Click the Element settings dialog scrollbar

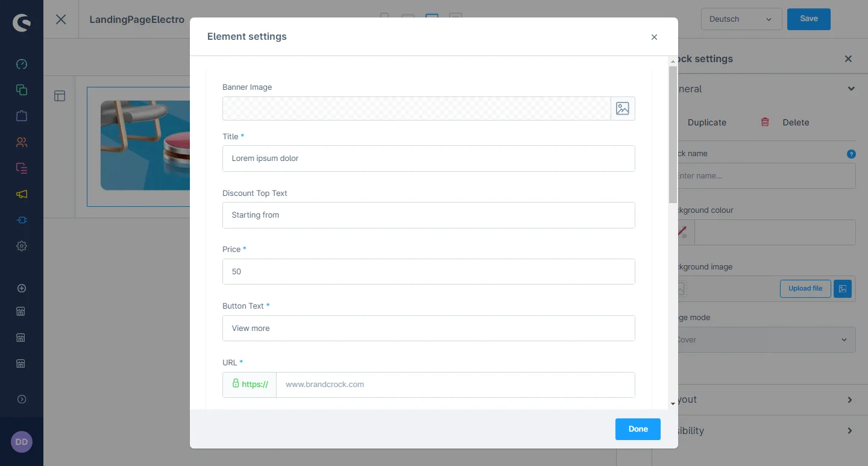tap(673, 134)
